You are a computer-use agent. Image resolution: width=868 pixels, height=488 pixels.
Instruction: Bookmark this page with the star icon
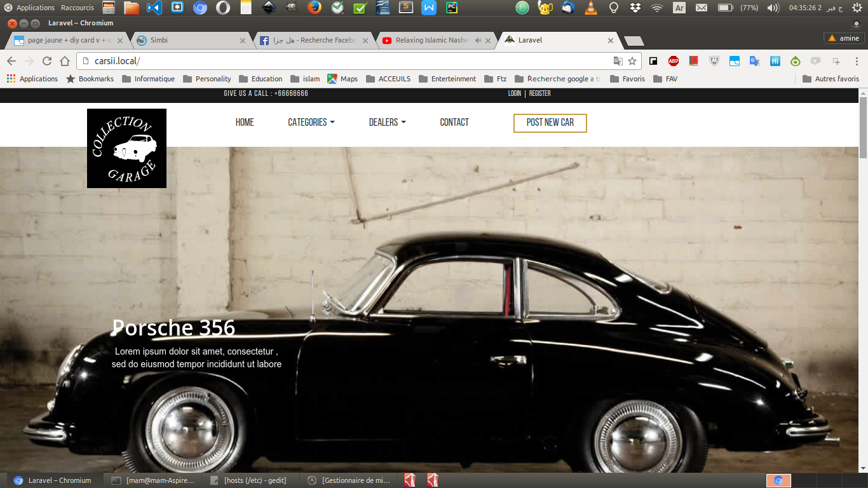(x=632, y=61)
